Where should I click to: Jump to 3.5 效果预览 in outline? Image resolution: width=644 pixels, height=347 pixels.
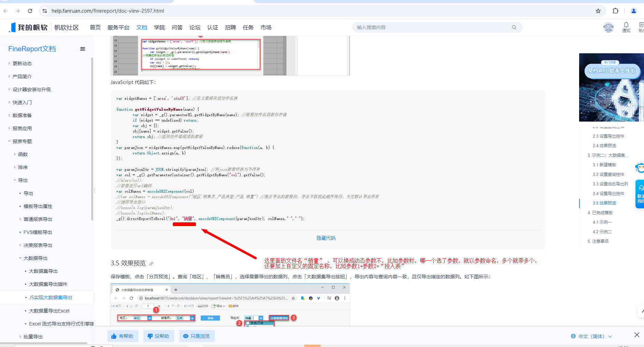pos(604,203)
